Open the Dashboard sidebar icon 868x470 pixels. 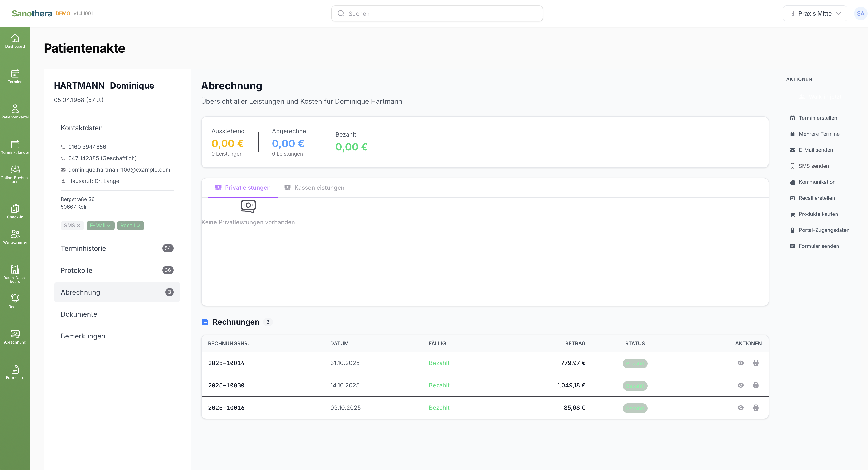click(15, 41)
